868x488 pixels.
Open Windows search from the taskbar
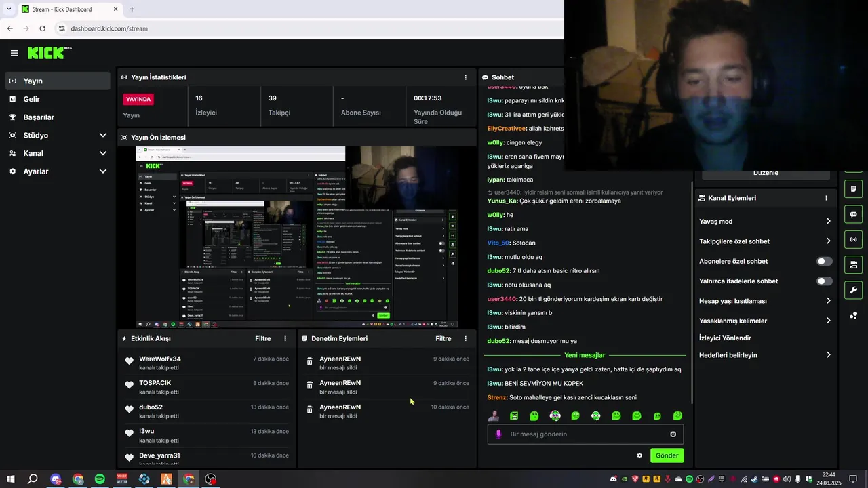pos(33,479)
